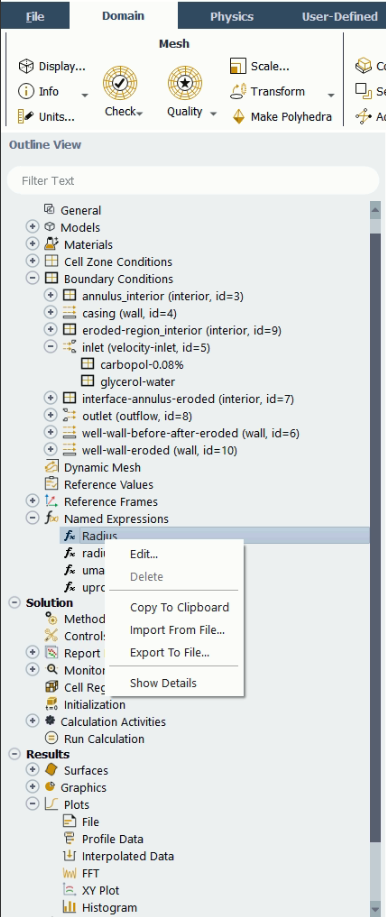
Task: Choose Edit... from the context menu
Action: 144,554
